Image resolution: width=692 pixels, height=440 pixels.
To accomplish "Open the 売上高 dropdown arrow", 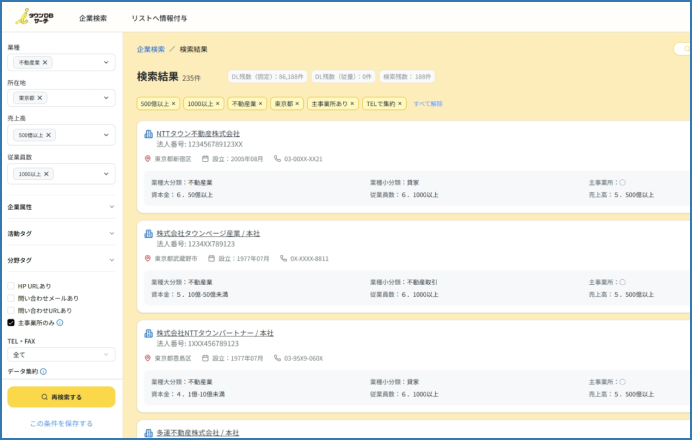I will pos(106,135).
